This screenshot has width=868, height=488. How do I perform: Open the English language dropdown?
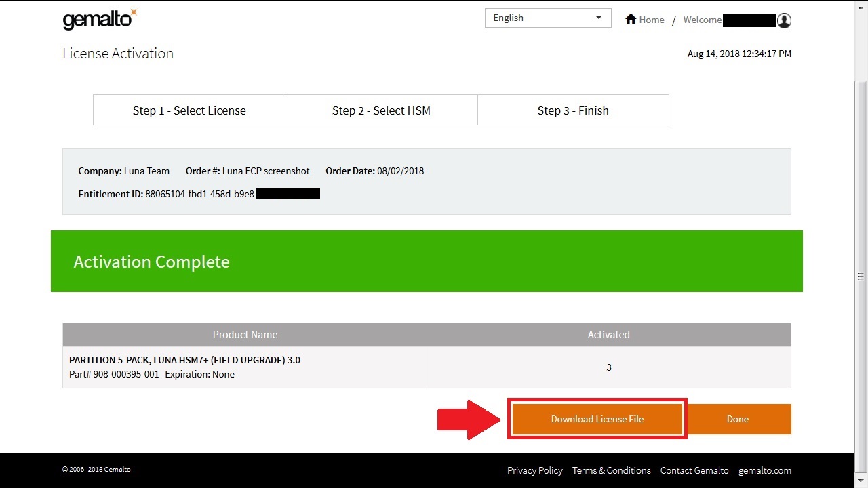point(547,18)
